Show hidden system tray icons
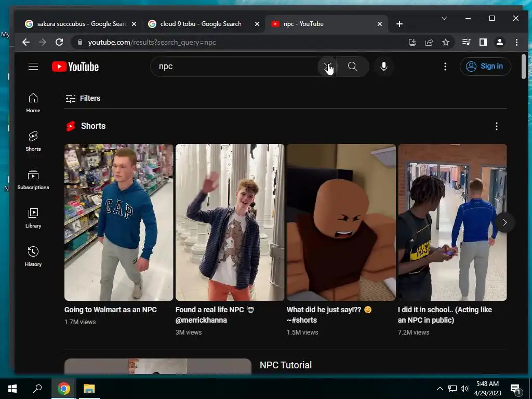Image resolution: width=532 pixels, height=399 pixels. (440, 389)
